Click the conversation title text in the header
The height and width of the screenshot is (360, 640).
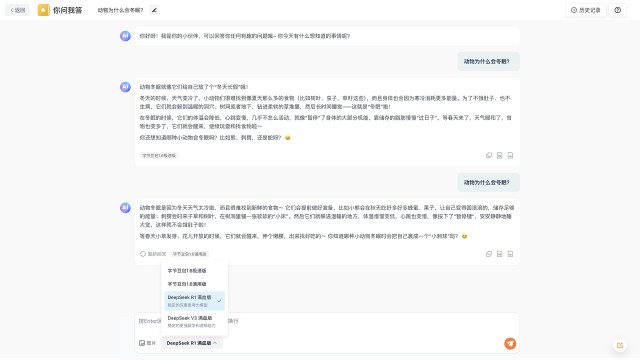tap(120, 10)
